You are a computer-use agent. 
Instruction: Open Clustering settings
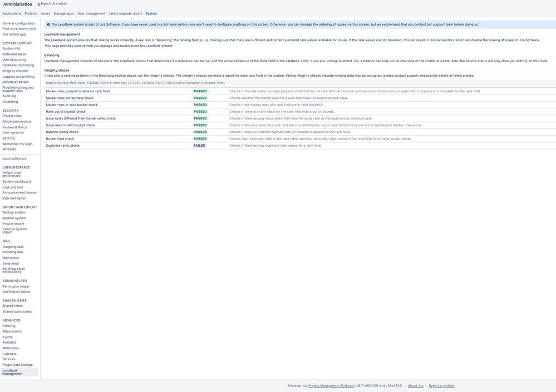[x=10, y=102]
